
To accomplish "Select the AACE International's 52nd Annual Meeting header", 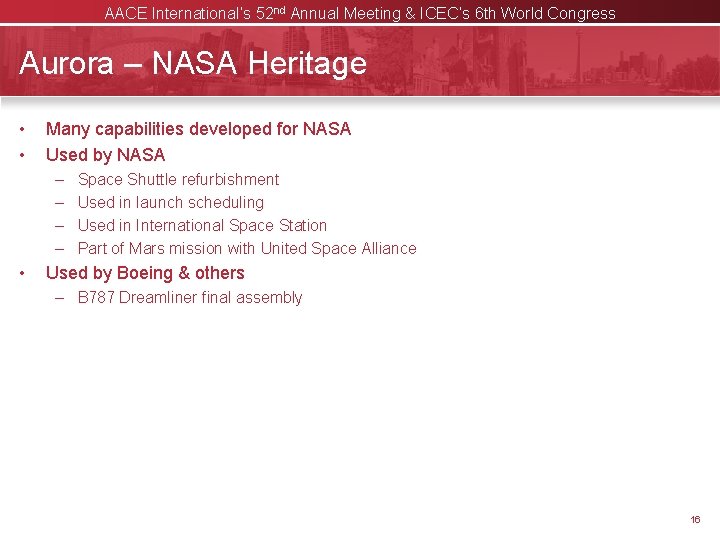I will click(x=360, y=13).
